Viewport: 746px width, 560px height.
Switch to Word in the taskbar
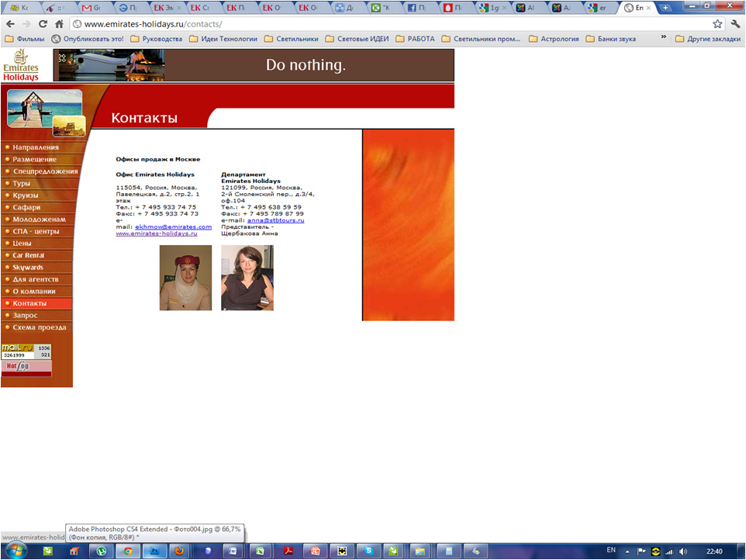pyautogui.click(x=233, y=551)
